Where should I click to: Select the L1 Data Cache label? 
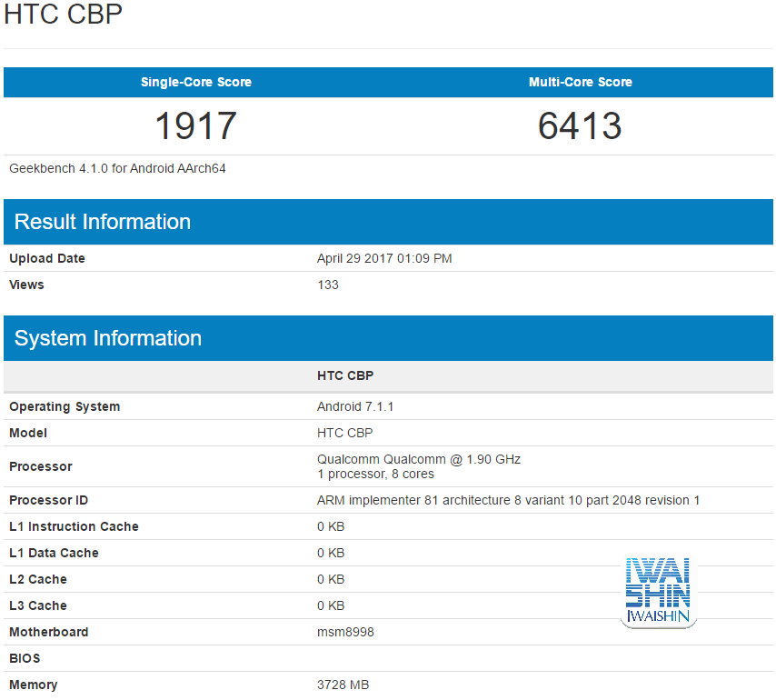(54, 553)
